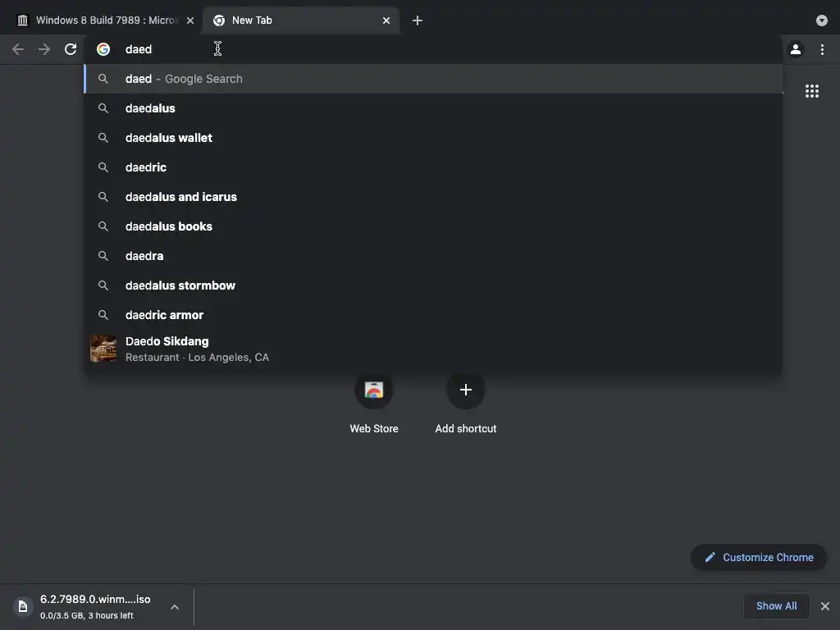
Task: Click the Daedo Sikdang restaurant thumbnail
Action: point(103,349)
